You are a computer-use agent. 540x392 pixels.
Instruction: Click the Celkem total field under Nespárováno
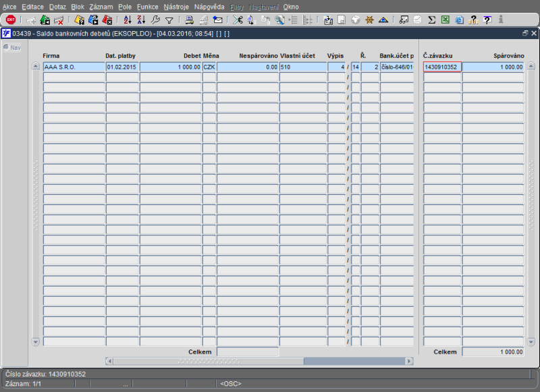pyautogui.click(x=248, y=352)
